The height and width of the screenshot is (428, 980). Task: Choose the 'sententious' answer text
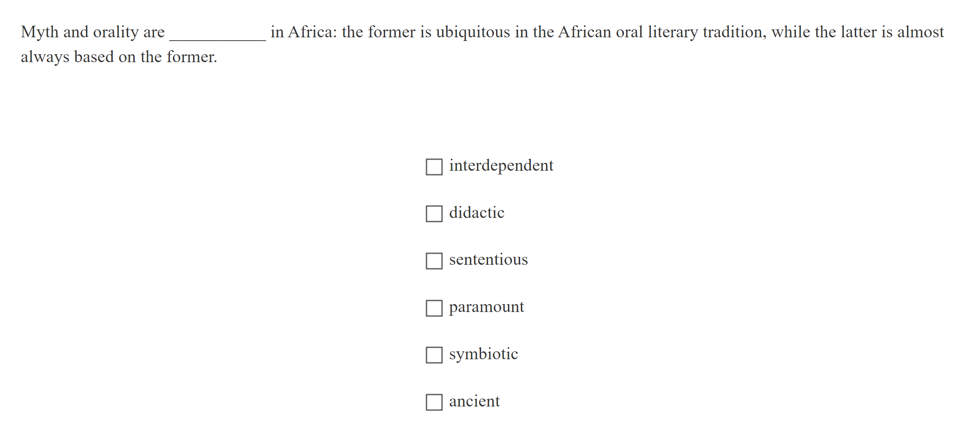tap(488, 260)
